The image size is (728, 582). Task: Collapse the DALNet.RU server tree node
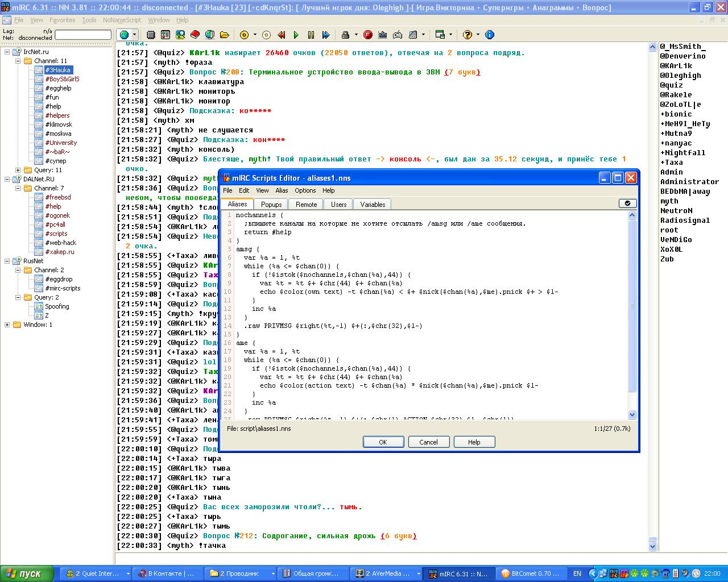pyautogui.click(x=7, y=179)
